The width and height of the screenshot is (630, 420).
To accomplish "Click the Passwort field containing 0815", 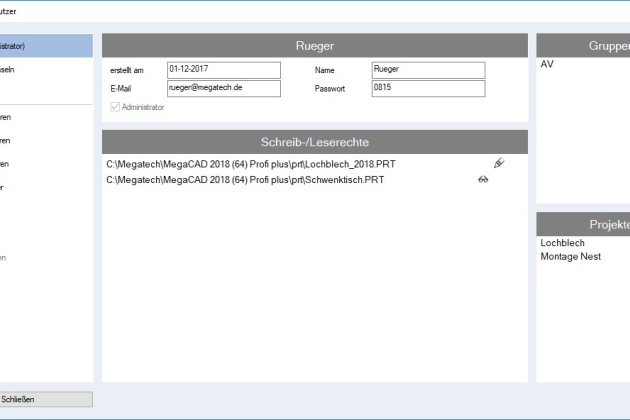I will tap(427, 89).
